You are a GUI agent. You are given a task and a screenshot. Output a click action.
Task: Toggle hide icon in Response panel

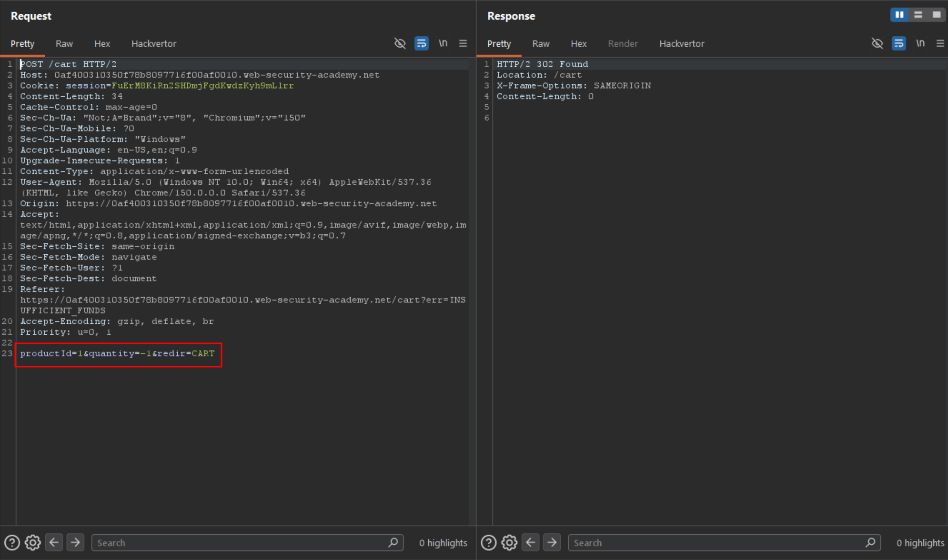pyautogui.click(x=877, y=43)
